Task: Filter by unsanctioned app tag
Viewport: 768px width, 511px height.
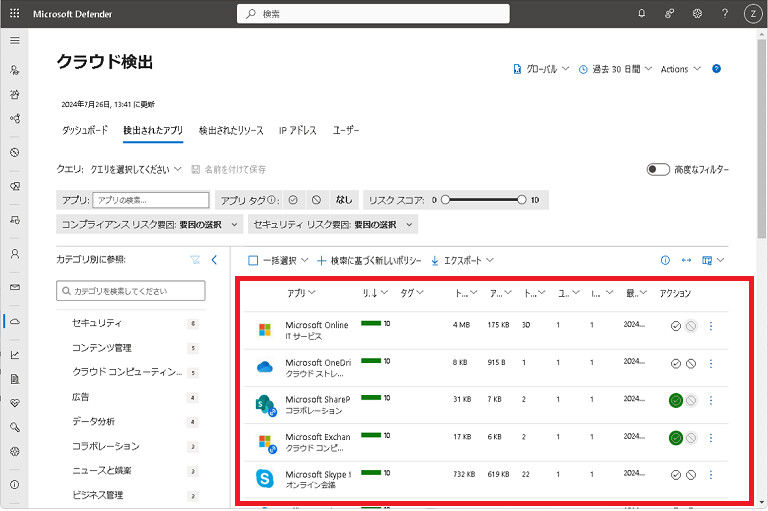Action: tap(316, 200)
